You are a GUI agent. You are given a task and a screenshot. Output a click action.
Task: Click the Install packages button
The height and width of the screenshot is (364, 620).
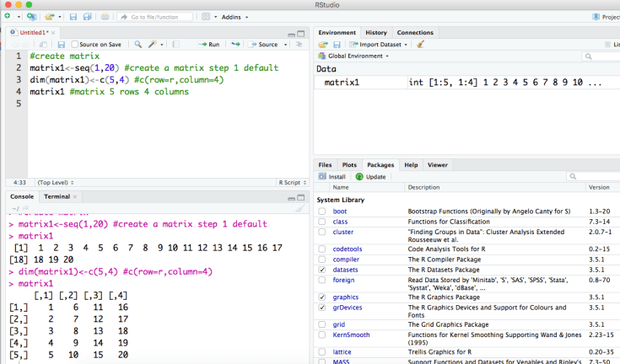coord(332,177)
